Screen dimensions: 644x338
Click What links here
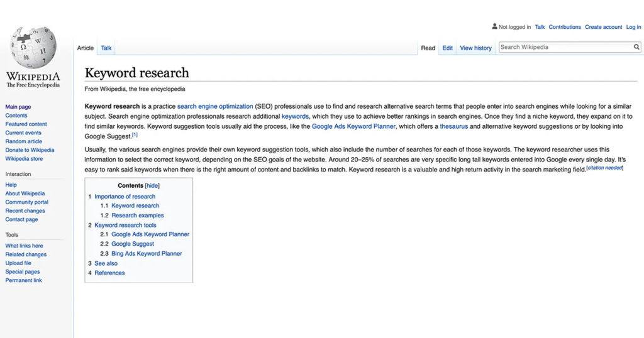tap(24, 246)
